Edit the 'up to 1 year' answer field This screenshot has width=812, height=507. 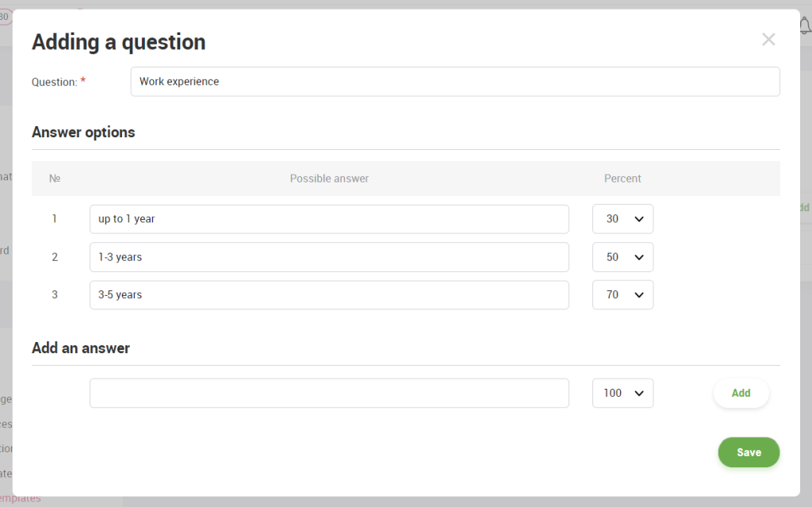[x=329, y=219]
